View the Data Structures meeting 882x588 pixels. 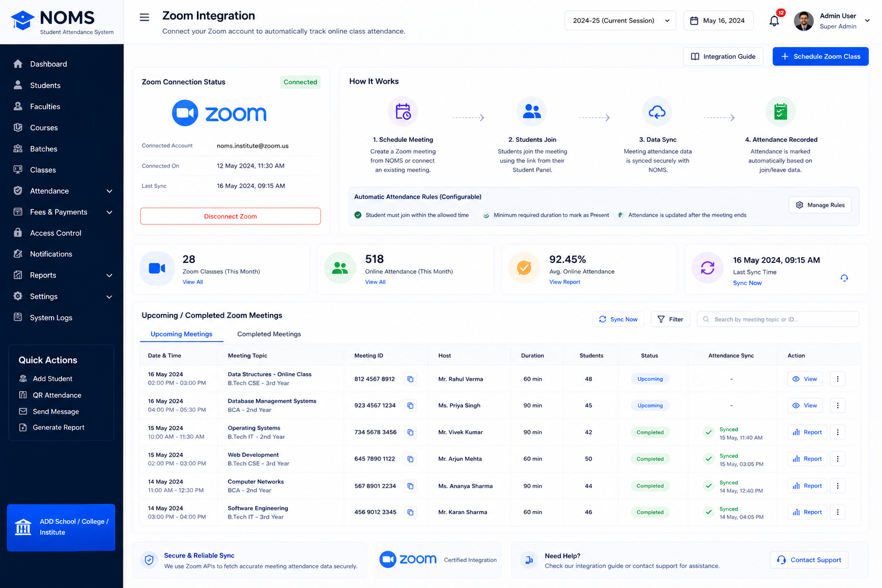pyautogui.click(x=804, y=379)
